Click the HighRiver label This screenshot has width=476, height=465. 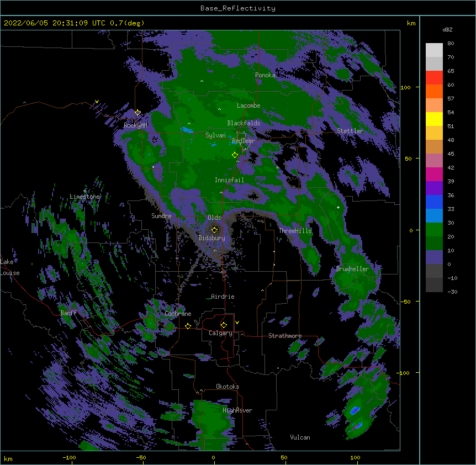tap(237, 410)
